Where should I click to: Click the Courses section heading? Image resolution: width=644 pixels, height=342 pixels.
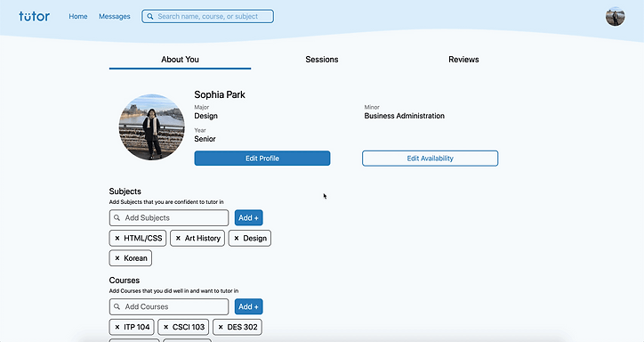(x=124, y=281)
